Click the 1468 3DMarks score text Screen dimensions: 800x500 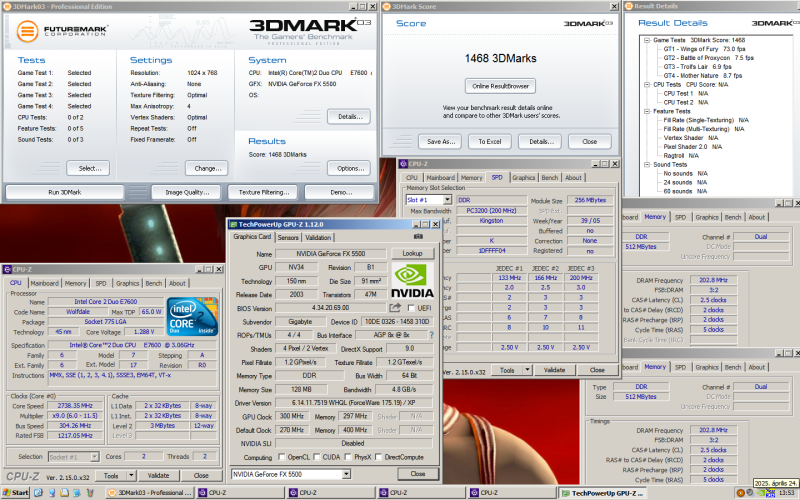[x=501, y=59]
